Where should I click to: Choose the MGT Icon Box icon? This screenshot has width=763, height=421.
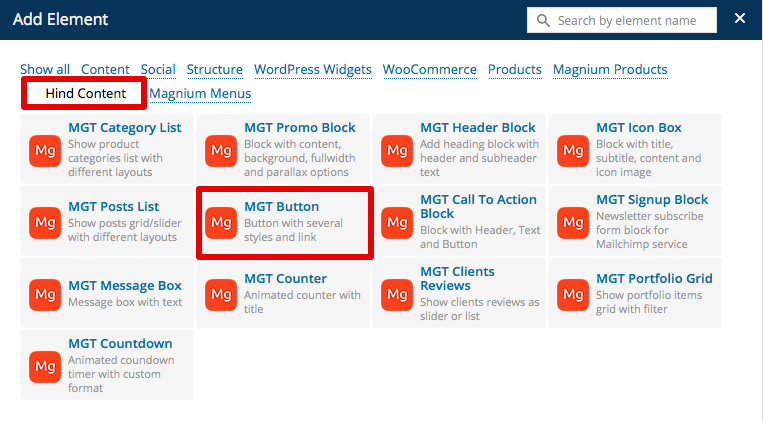pos(573,151)
